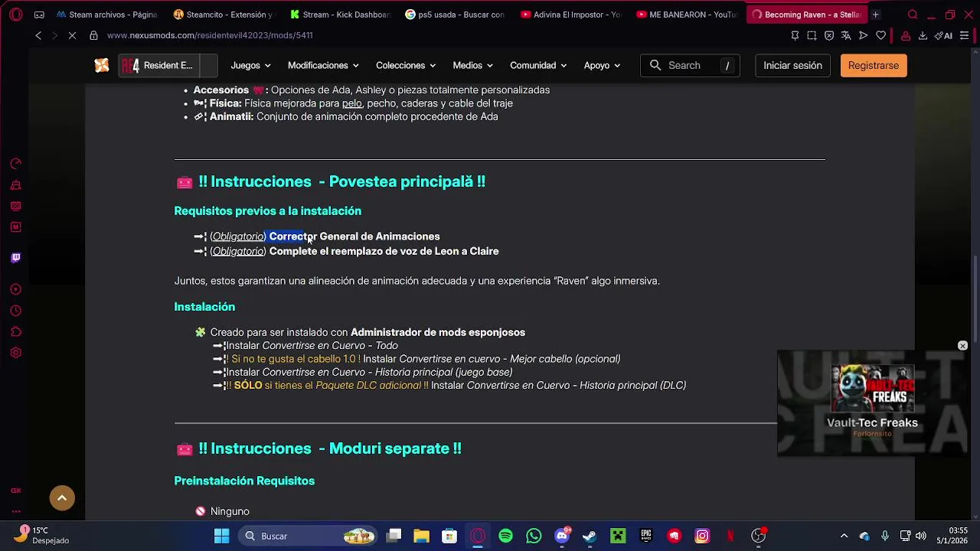Image resolution: width=980 pixels, height=551 pixels.
Task: Open the weather widget showing 15°C
Action: tap(43, 536)
